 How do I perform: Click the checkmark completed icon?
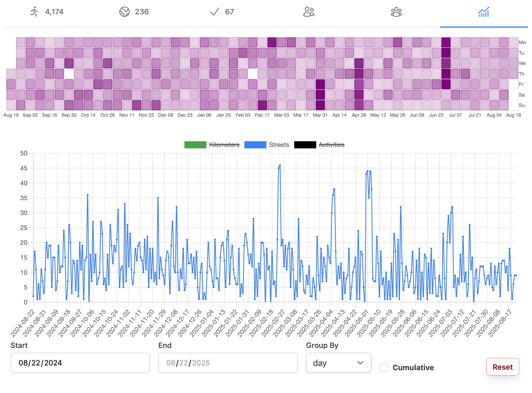(x=214, y=12)
